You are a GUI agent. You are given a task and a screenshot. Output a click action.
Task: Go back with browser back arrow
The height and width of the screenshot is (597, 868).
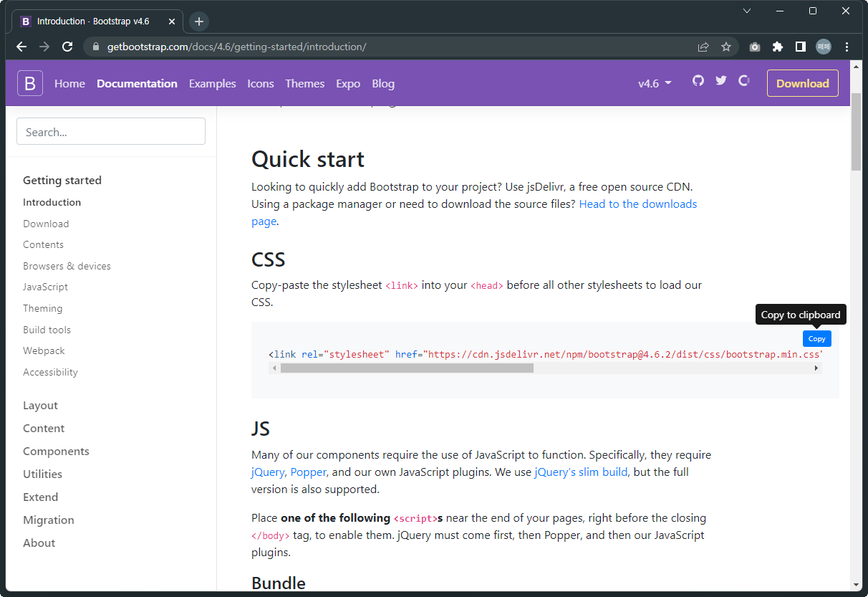(21, 47)
